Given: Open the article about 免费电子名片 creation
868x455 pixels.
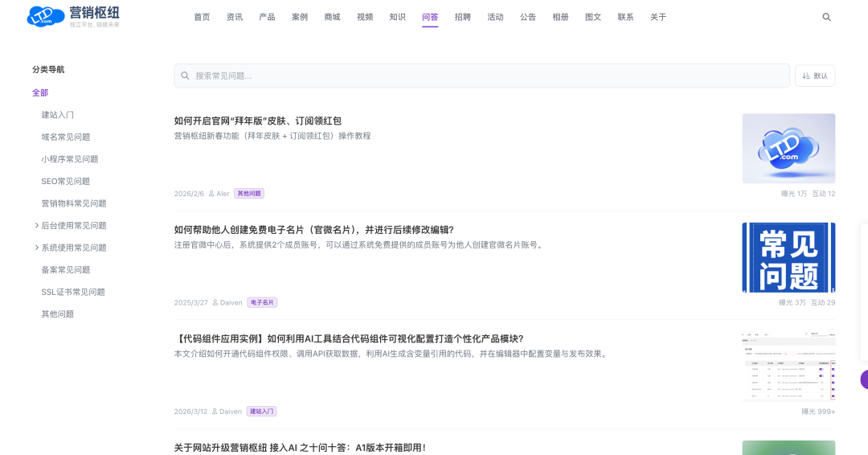Looking at the screenshot, I should click(313, 230).
